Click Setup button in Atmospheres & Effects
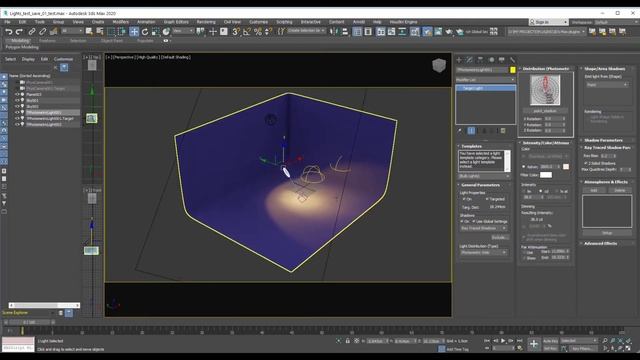Screen dimensions: 640x360 [x=607, y=233]
